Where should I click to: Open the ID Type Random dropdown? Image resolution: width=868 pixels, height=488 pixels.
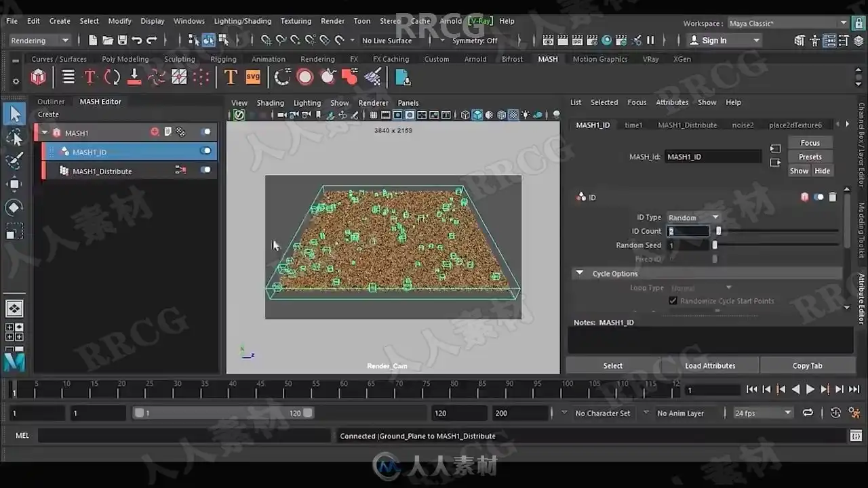pos(693,218)
